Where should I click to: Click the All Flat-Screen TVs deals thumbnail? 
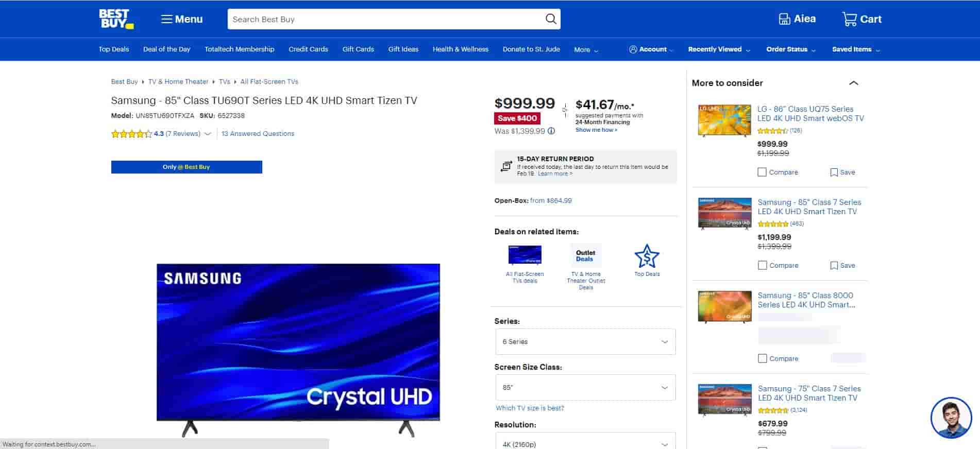525,255
